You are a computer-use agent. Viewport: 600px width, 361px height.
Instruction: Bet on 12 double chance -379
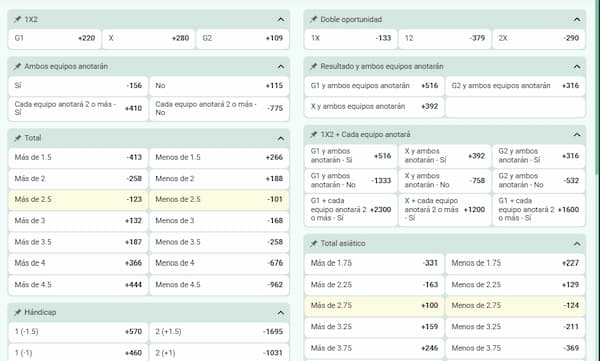click(x=445, y=38)
